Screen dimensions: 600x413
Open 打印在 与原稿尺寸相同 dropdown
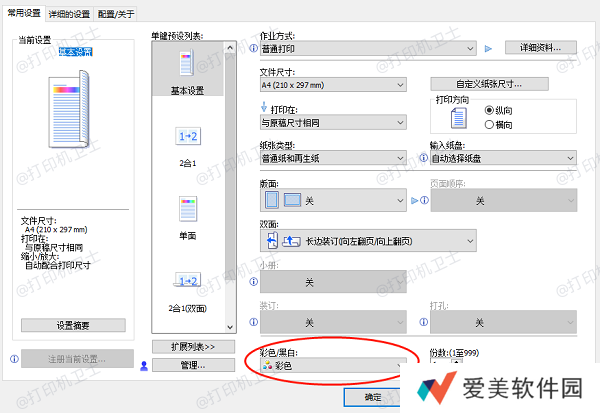(333, 122)
